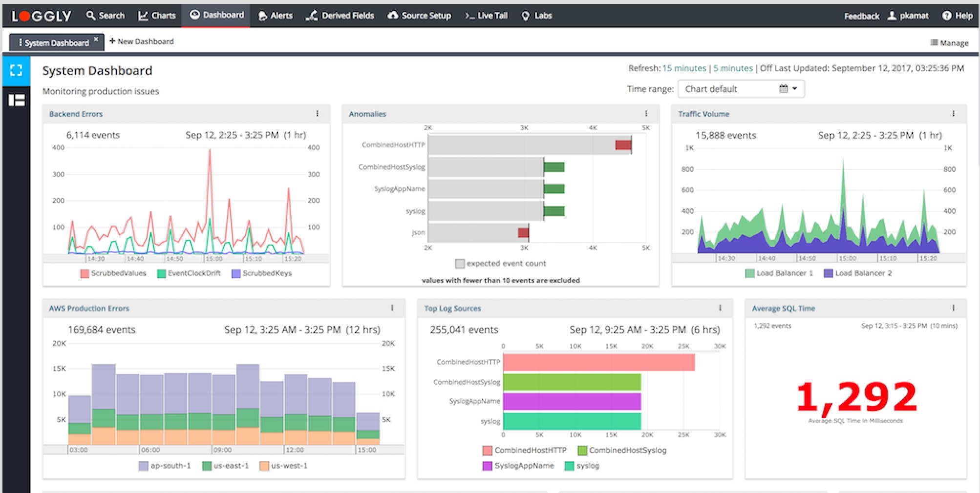Go to the Alerts menu
Viewport: 980px width, 493px height.
tap(276, 16)
